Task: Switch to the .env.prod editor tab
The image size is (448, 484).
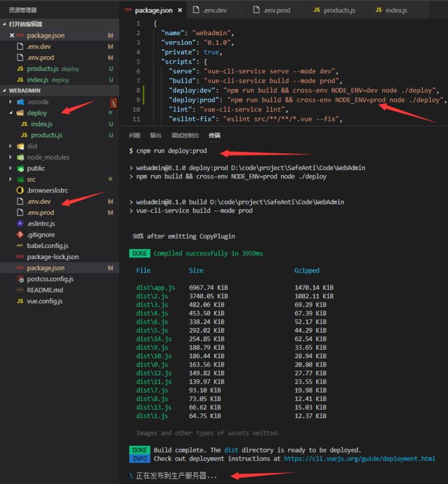Action: pos(271,10)
